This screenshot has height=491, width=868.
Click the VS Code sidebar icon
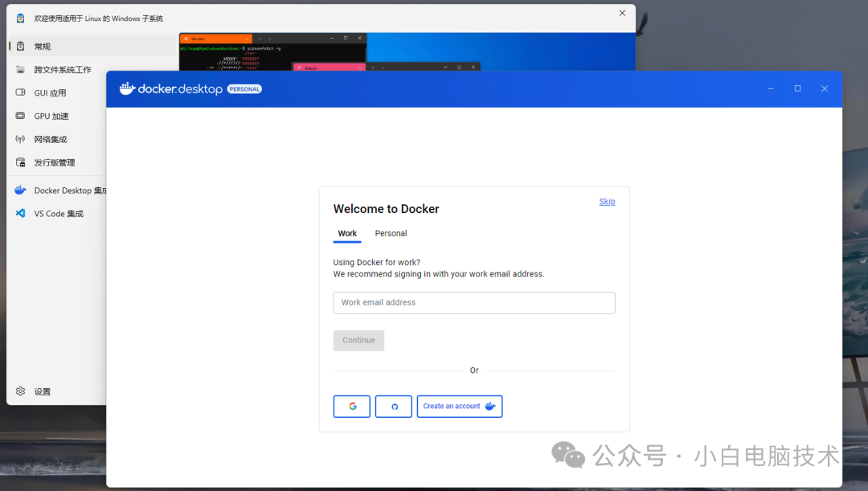click(x=20, y=213)
